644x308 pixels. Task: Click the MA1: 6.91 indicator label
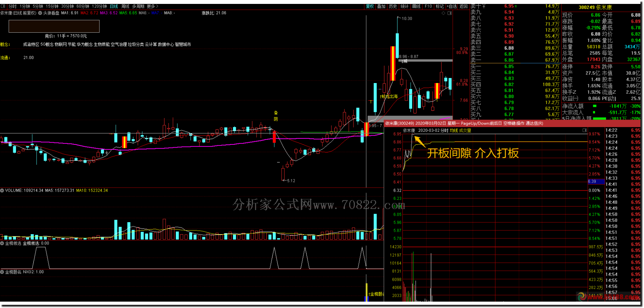click(70, 13)
